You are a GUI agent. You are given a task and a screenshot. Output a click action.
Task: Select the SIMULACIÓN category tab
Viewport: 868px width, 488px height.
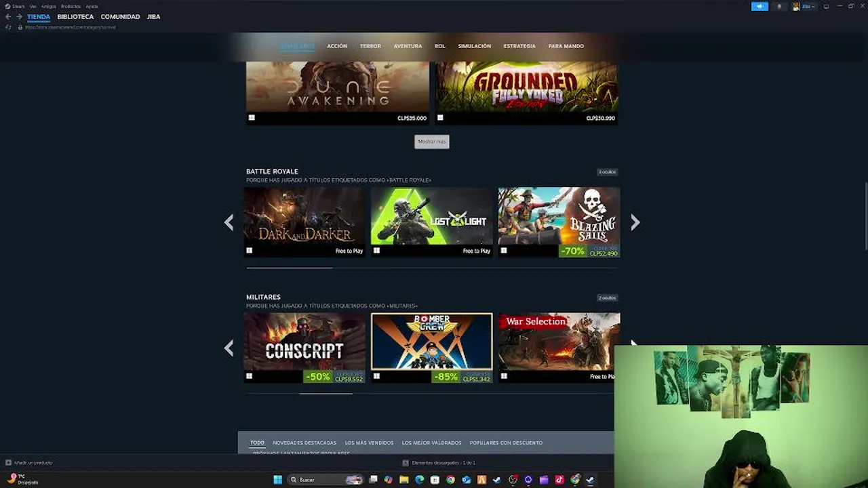474,46
